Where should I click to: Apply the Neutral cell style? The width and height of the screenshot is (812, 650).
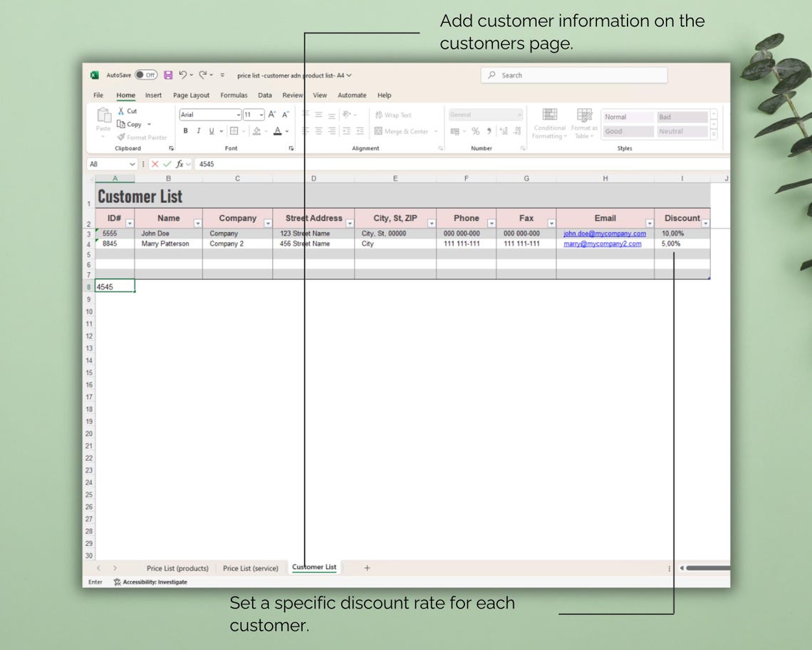click(682, 131)
